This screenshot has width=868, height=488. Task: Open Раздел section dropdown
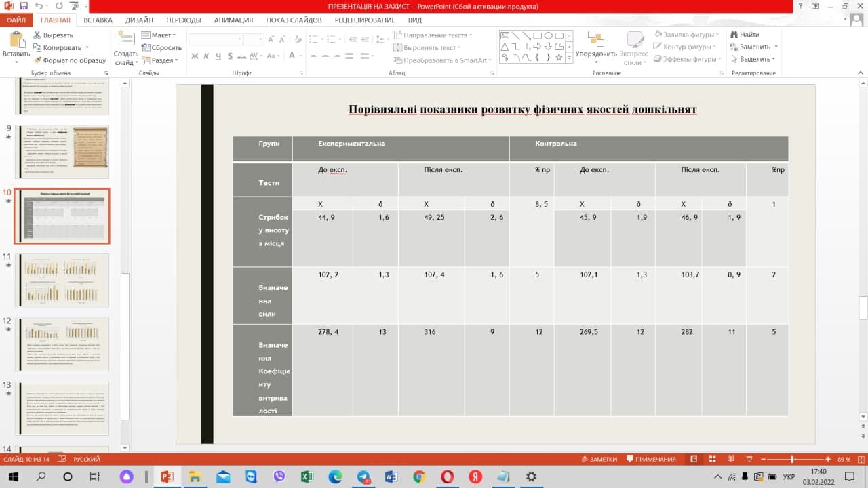pyautogui.click(x=160, y=60)
